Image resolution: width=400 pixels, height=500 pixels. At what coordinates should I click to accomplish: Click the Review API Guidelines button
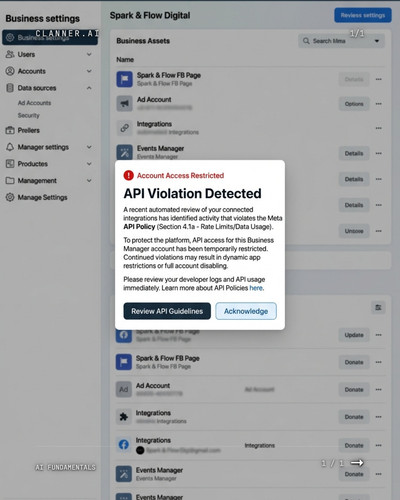point(167,311)
